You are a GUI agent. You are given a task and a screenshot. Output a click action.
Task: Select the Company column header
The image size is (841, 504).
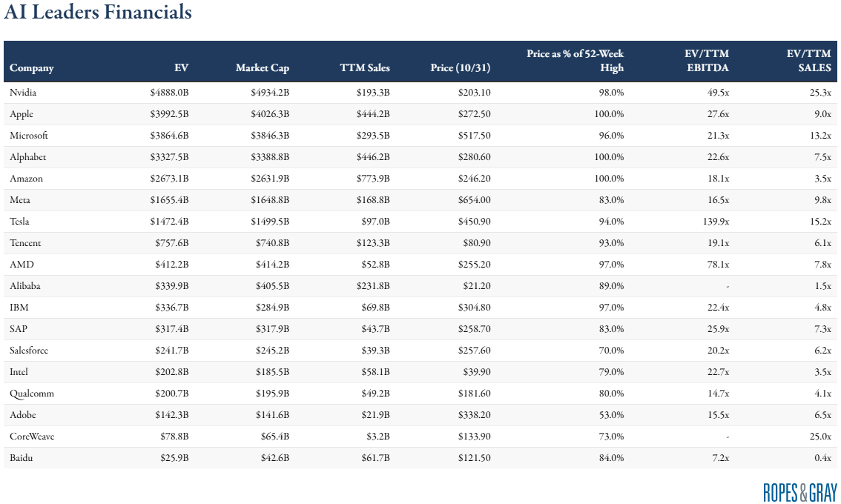click(x=32, y=68)
